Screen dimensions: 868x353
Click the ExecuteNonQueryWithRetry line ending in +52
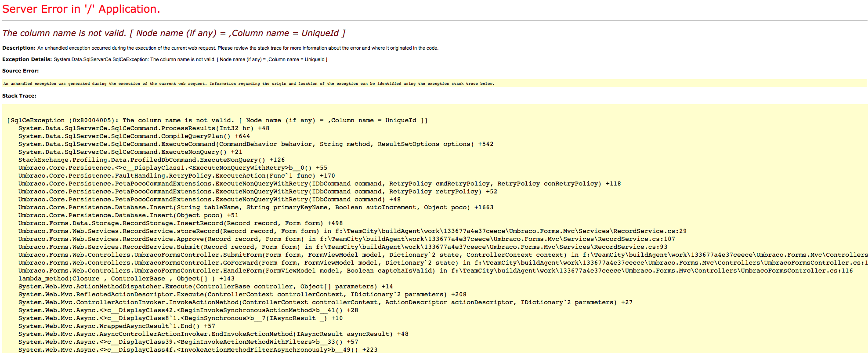tap(258, 192)
